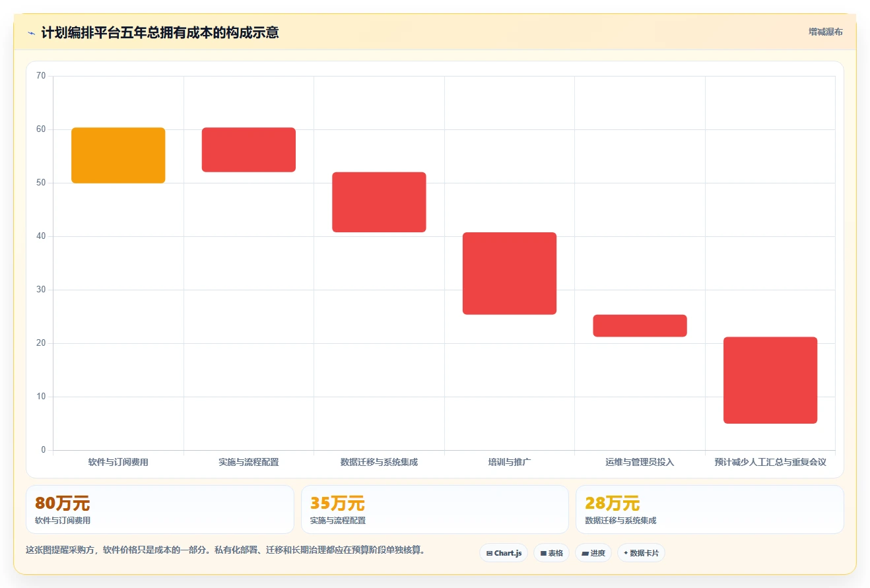870x588 pixels.
Task: Click the red 实施与流程配置 bar
Action: [249, 150]
